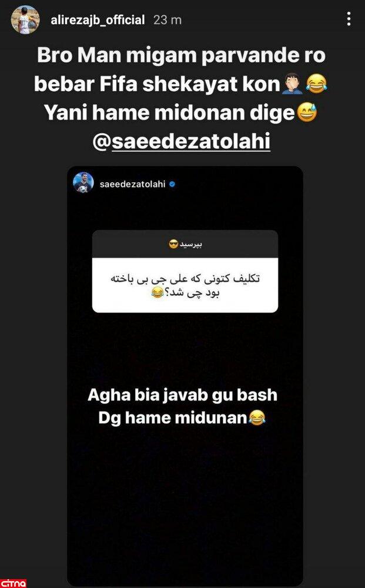
Task: Tap the sunglasses emoji in question header
Action: pos(173,245)
